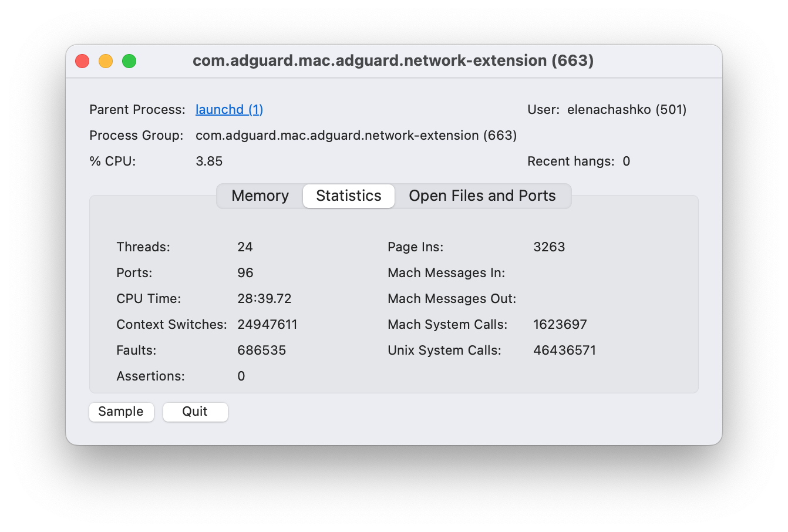Screen dimensions: 788x532
Task: Open the Open Files and Ports tab
Action: pos(482,196)
